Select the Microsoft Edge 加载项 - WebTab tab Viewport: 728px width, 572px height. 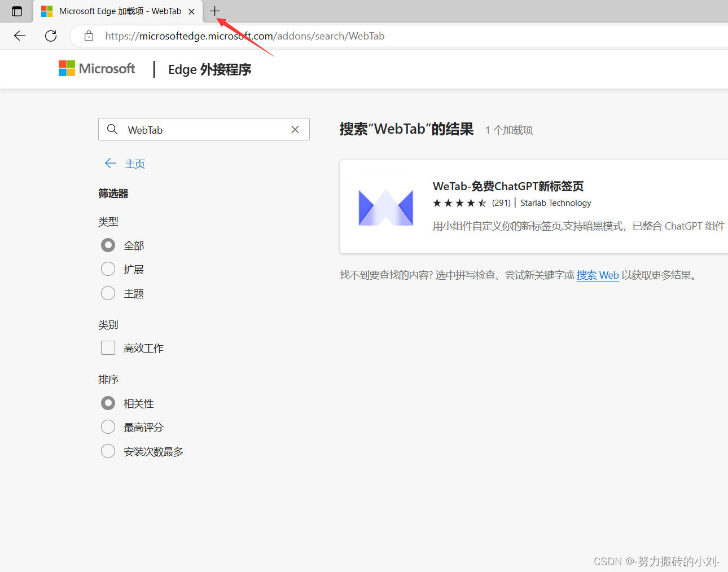point(119,11)
